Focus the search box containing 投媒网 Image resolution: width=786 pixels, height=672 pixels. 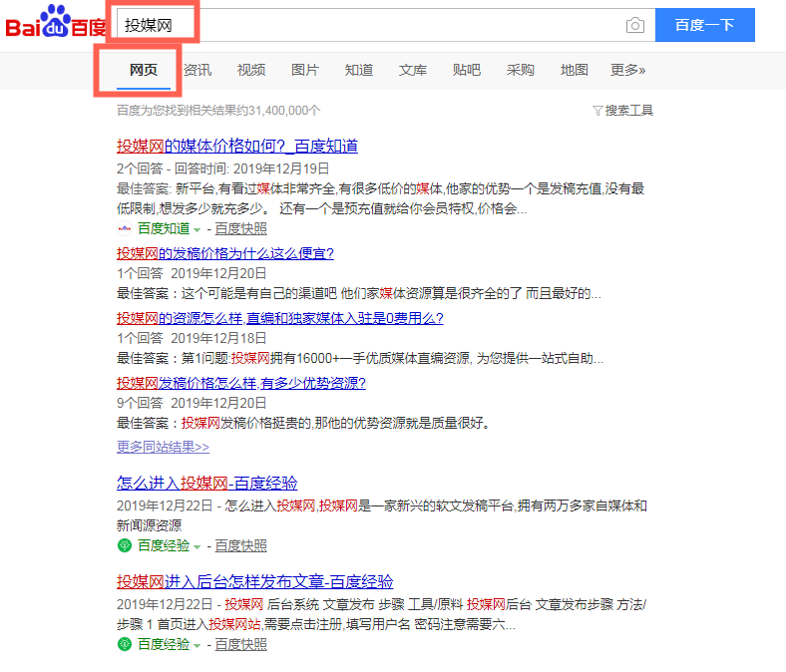[x=386, y=25]
